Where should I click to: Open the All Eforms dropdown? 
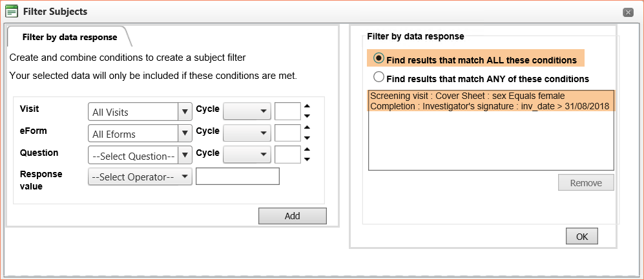point(140,134)
